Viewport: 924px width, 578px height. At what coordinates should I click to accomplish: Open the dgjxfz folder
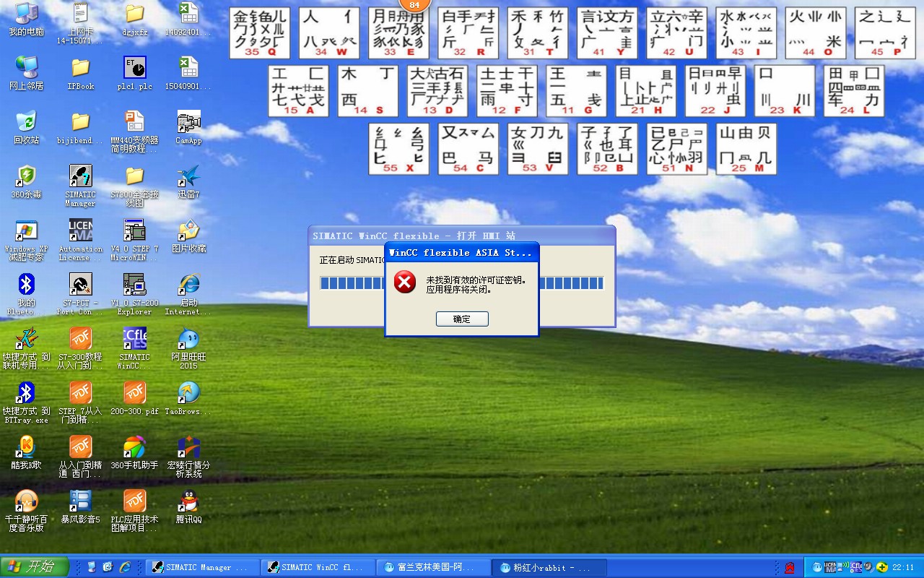pos(134,20)
